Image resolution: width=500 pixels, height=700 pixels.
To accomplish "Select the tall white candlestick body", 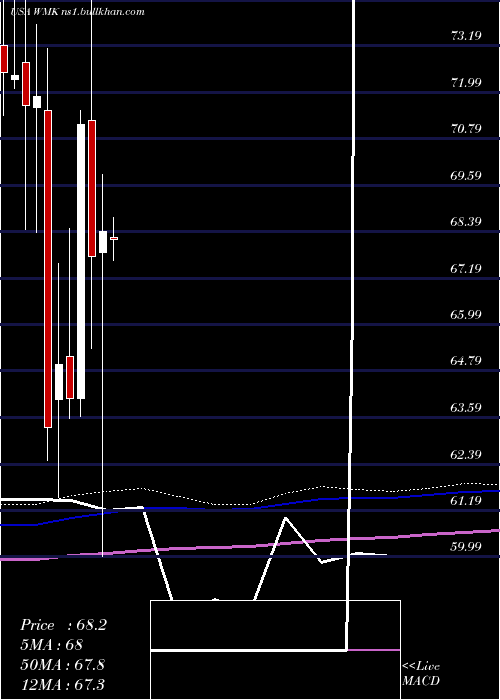I will (x=81, y=261).
